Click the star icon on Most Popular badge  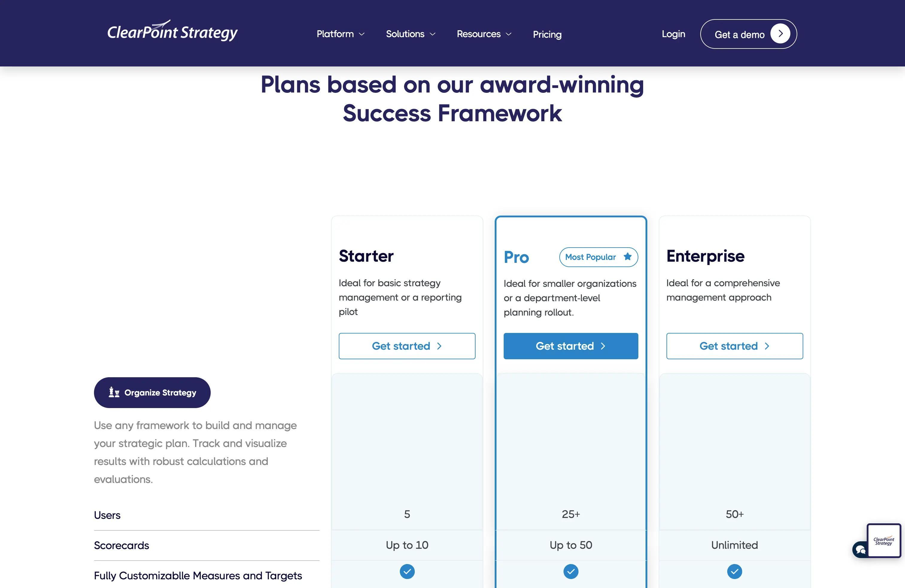[x=627, y=257]
